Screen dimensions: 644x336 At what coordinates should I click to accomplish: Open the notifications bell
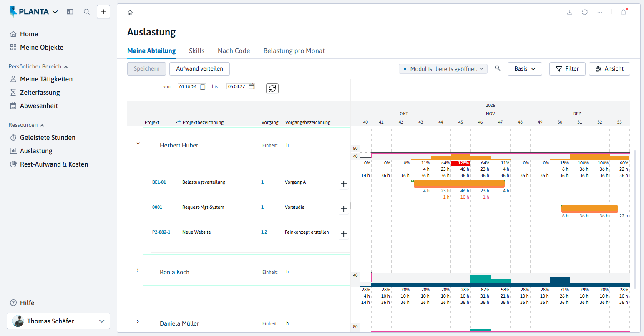pos(624,12)
